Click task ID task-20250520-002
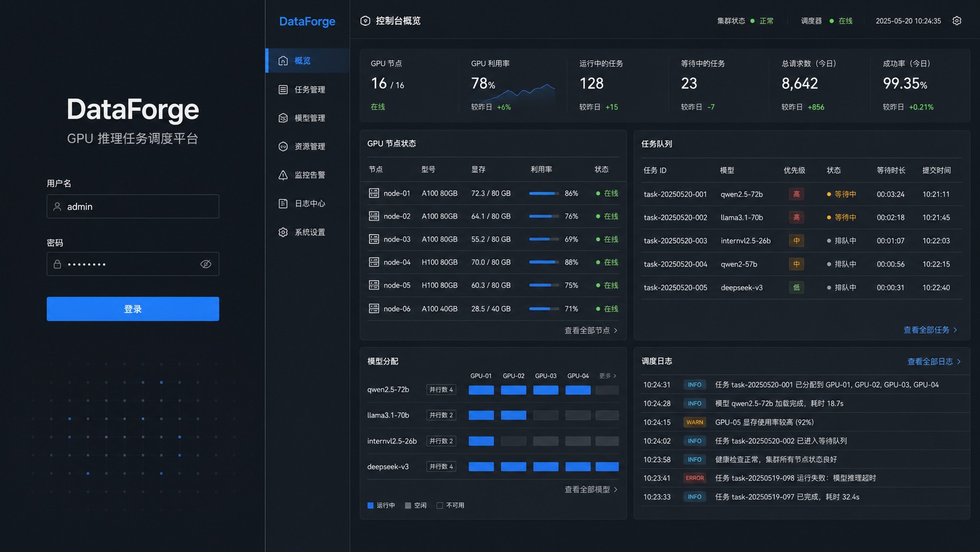The height and width of the screenshot is (552, 980). coord(675,218)
